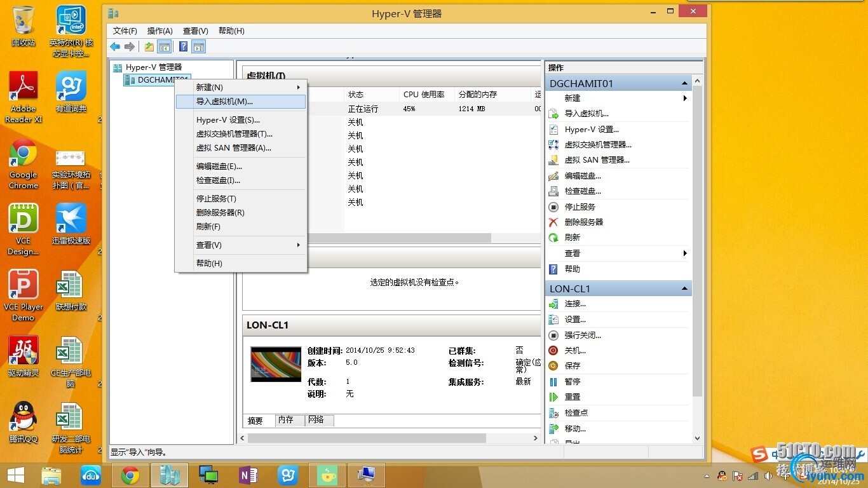Click the red X 删除服务器 icon
Screen dimensions: 868x488
(x=553, y=222)
